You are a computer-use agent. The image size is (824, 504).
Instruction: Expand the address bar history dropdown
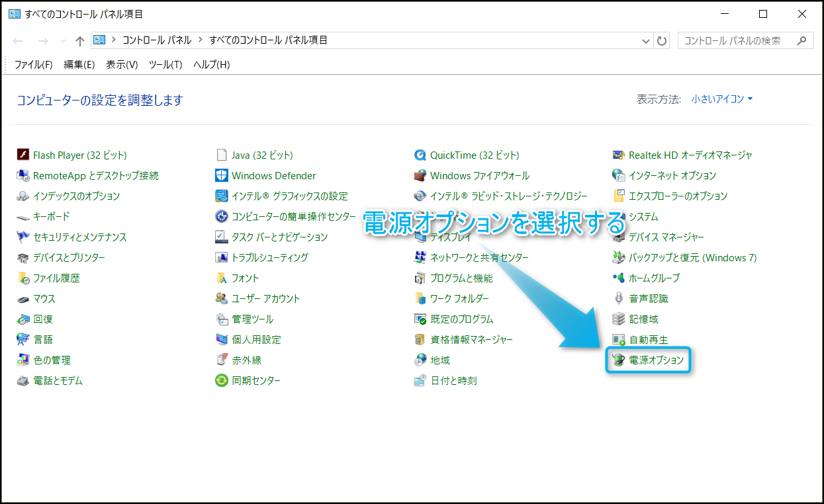(647, 40)
